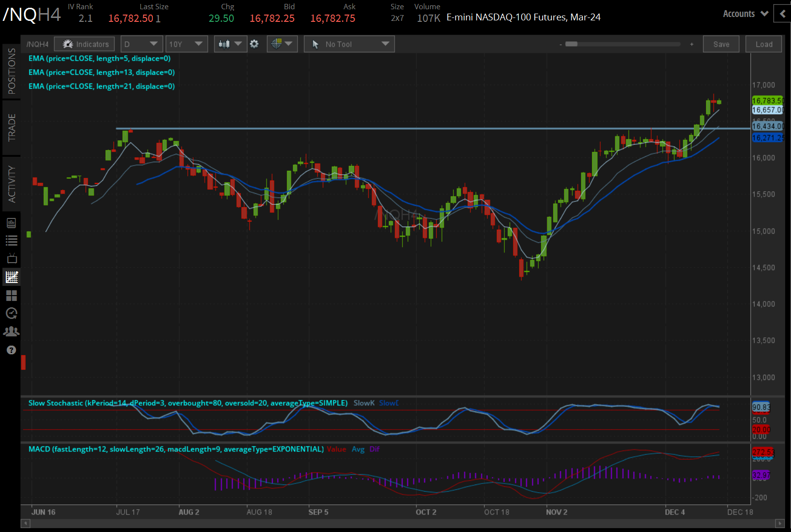Image resolution: width=791 pixels, height=532 pixels.
Task: Click the clock history icon
Action: [12, 313]
